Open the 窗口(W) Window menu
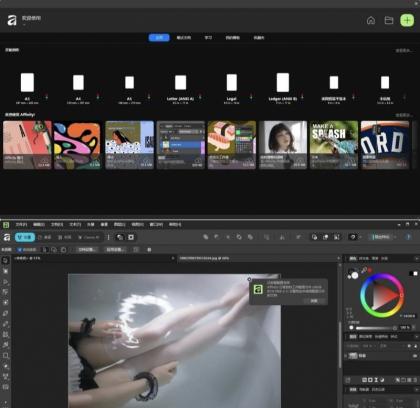Image resolution: width=420 pixels, height=408 pixels. [156, 225]
